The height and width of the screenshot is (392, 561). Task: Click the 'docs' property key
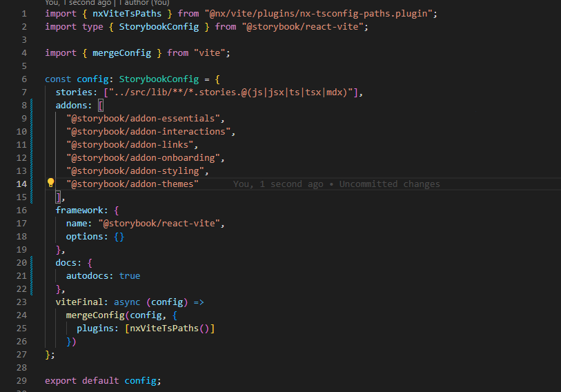coord(66,263)
